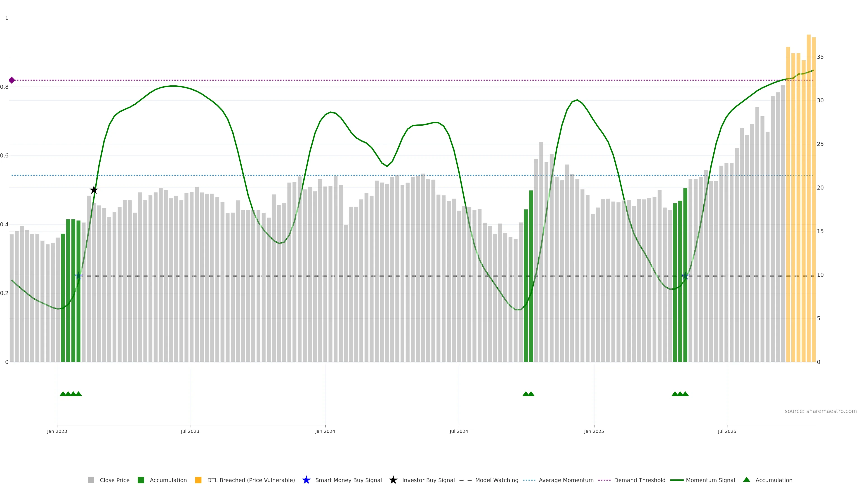
Task: Click the Jul 2024 axis label
Action: pos(459,432)
